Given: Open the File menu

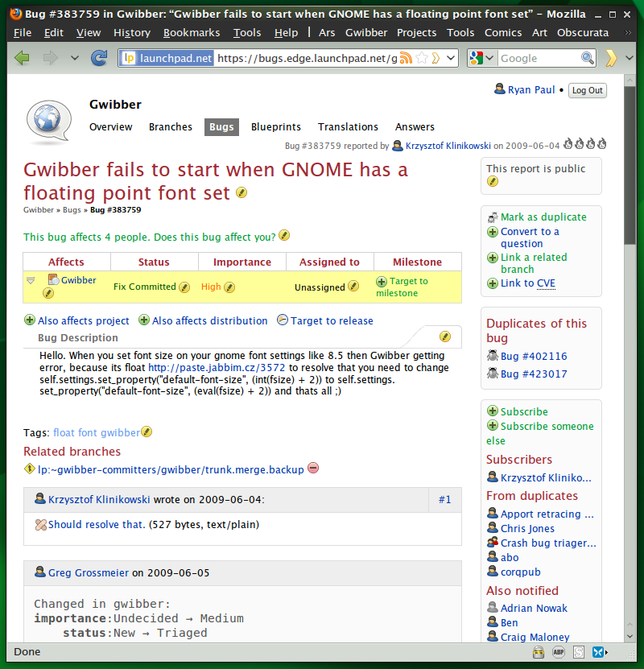Looking at the screenshot, I should point(23,32).
